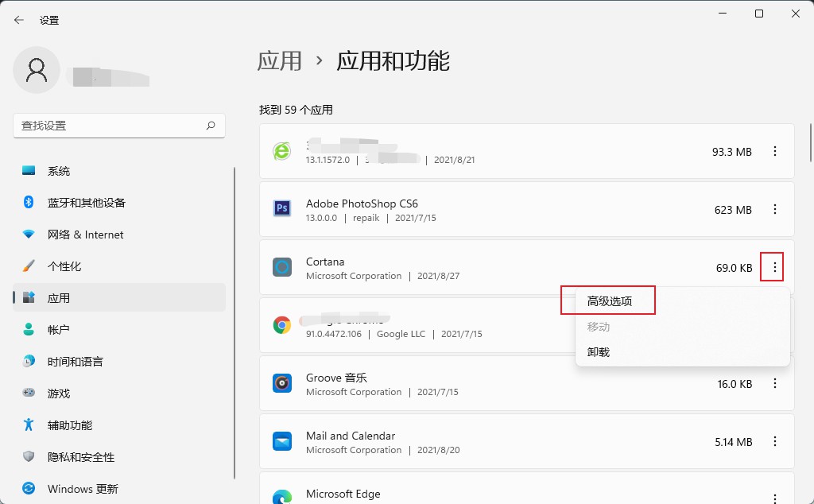Open more options for Adobe PhotoShop CS6
Screen dimensions: 814x504
pos(774,209)
